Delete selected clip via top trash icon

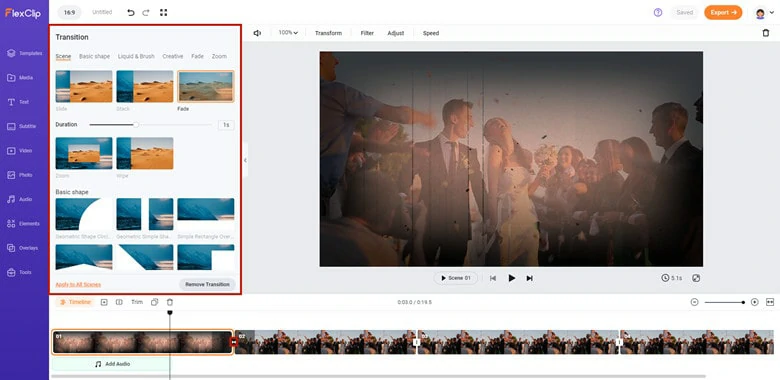(x=766, y=33)
